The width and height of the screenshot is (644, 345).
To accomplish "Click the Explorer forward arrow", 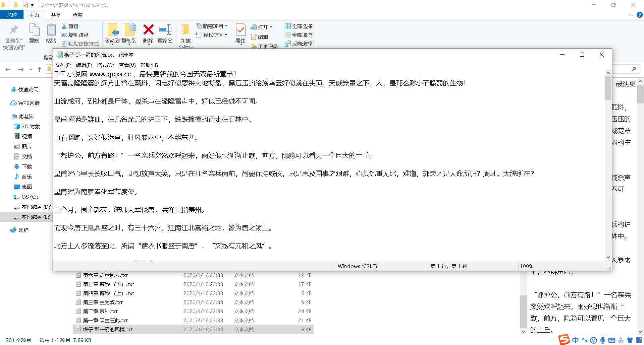I will point(21,69).
